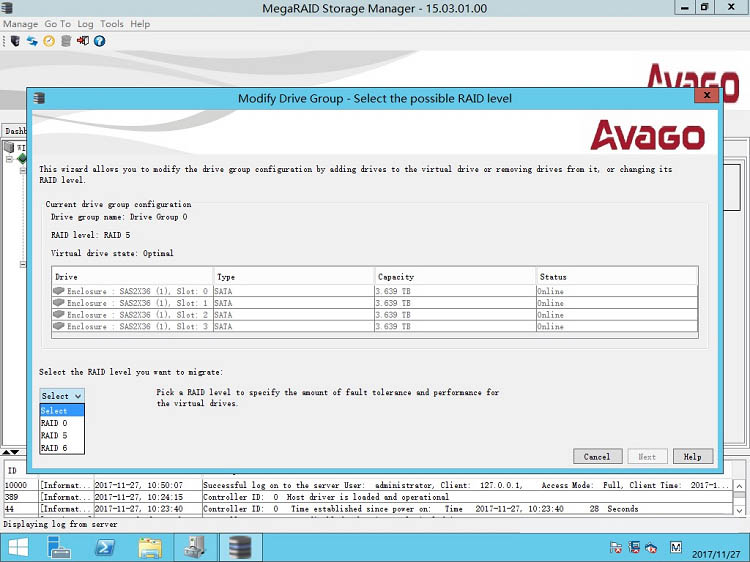Viewport: 750px width, 562px height.
Task: Open the Help menu
Action: click(140, 24)
